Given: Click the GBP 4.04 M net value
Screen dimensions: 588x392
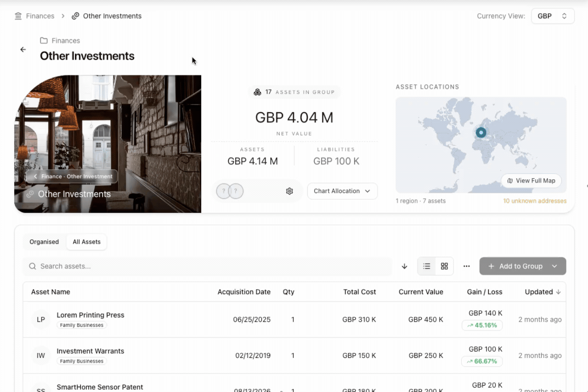Looking at the screenshot, I should click(x=294, y=118).
